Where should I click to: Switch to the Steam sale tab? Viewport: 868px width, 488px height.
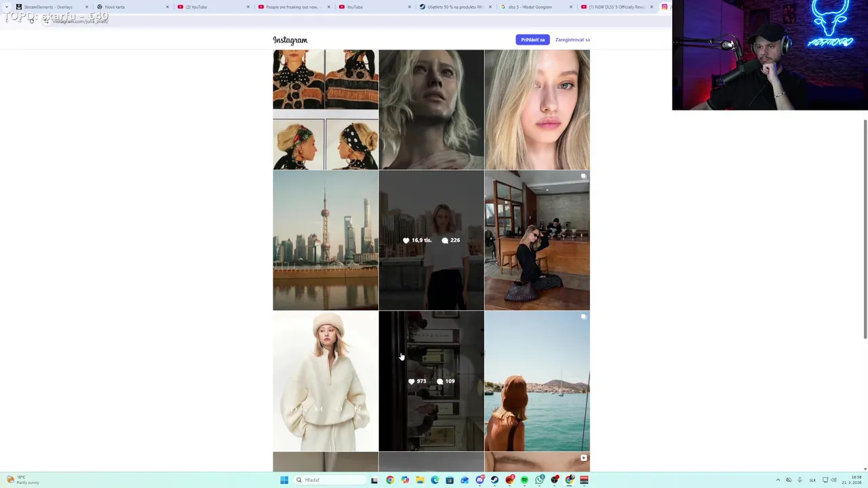[455, 7]
